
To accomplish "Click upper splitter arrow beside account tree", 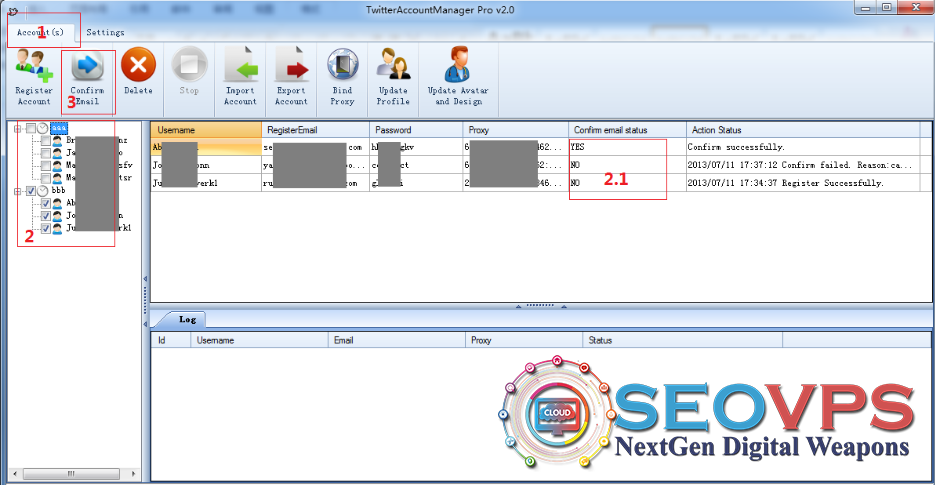I will click(145, 279).
